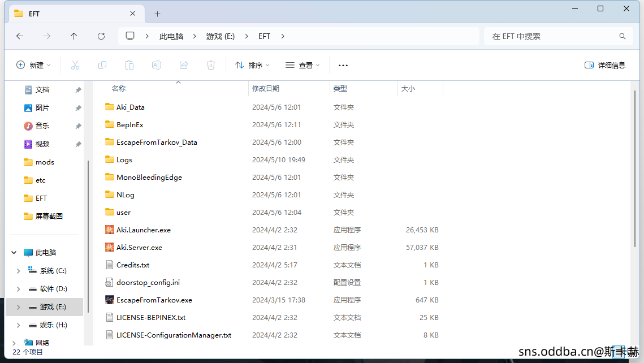Click the Cut scissors icon in toolbar
Viewport: 644px width, 363px height.
[75, 65]
